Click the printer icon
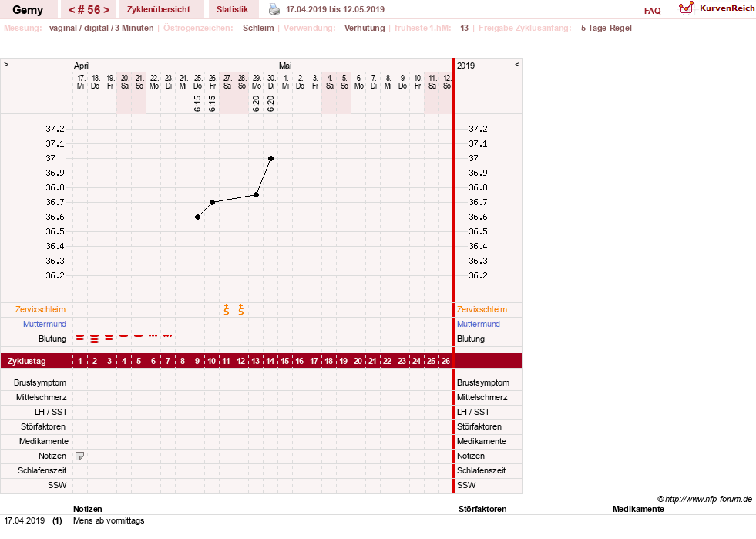756x539 pixels. point(274,9)
